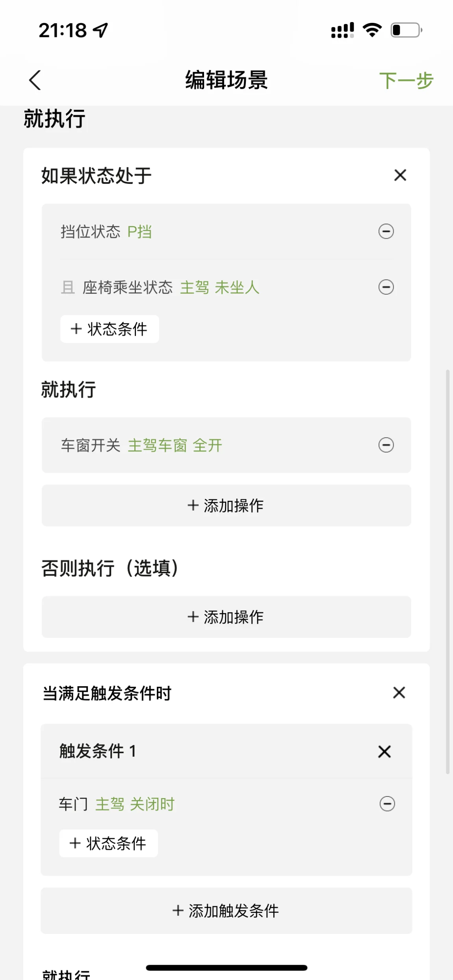This screenshot has width=453, height=980.
Task: Remove the 车门 主驾 关闭时 trigger
Action: (x=387, y=804)
